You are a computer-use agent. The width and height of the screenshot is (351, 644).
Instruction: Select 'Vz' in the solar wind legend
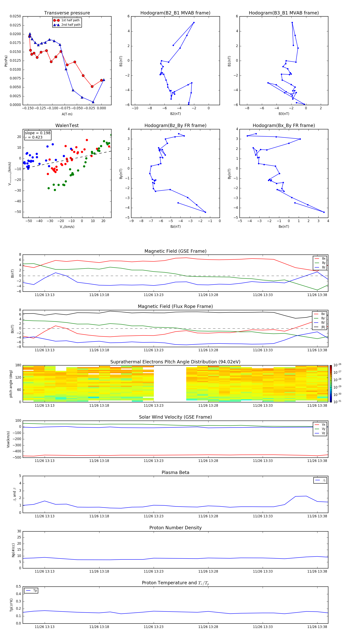(320, 433)
